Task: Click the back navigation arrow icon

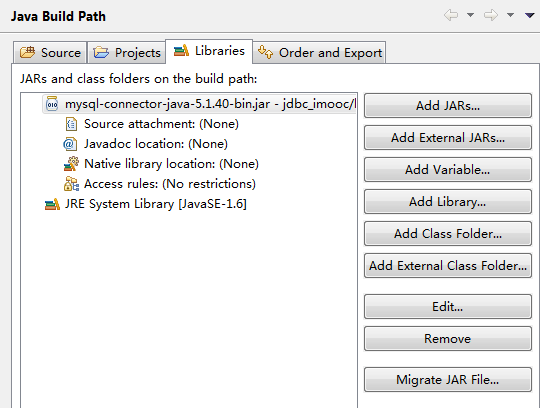Action: pos(451,15)
